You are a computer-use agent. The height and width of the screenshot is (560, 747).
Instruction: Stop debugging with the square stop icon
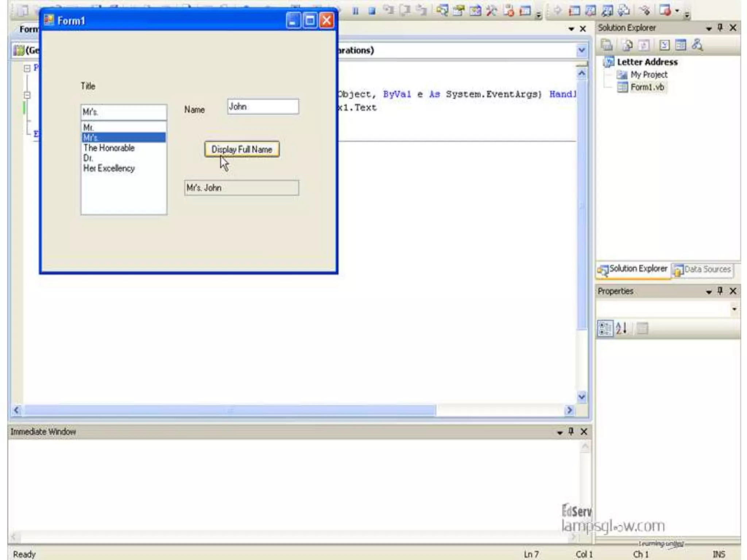tap(372, 11)
